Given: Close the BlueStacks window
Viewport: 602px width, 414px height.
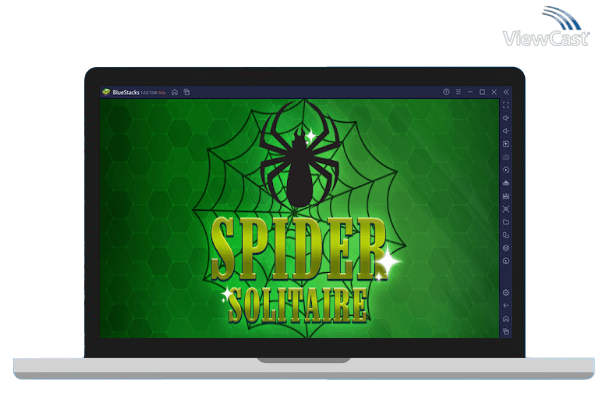Looking at the screenshot, I should click(494, 92).
